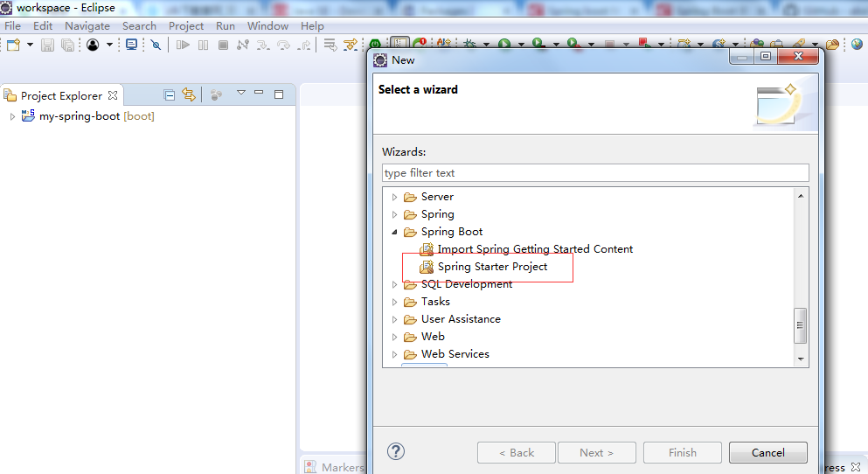Open the File menu

12,26
